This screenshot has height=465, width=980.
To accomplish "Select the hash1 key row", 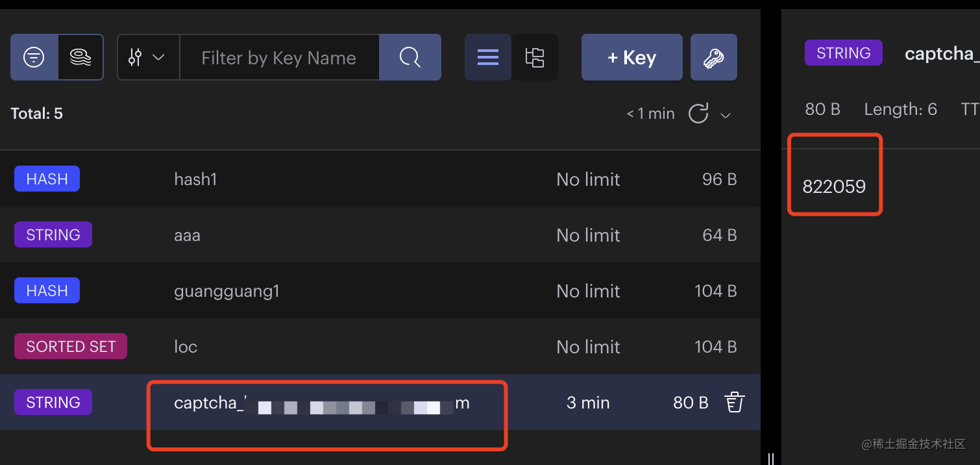I will click(x=380, y=179).
